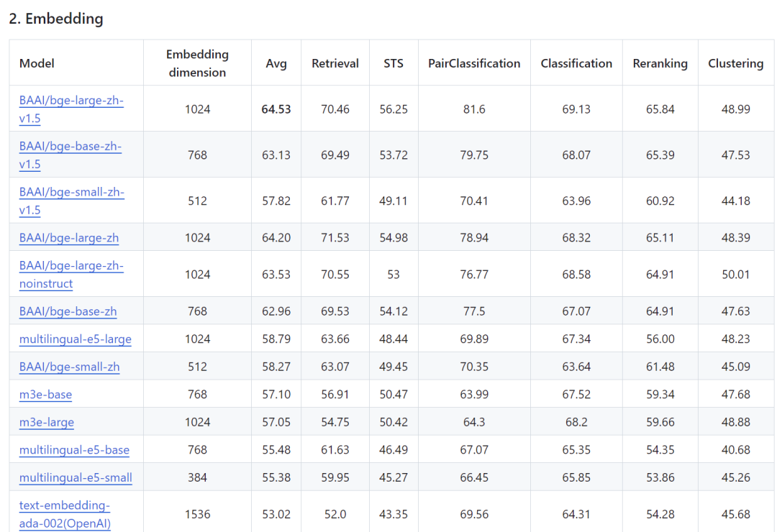Select the Embedding dimension value 384
This screenshot has width=777, height=532.
(x=197, y=477)
